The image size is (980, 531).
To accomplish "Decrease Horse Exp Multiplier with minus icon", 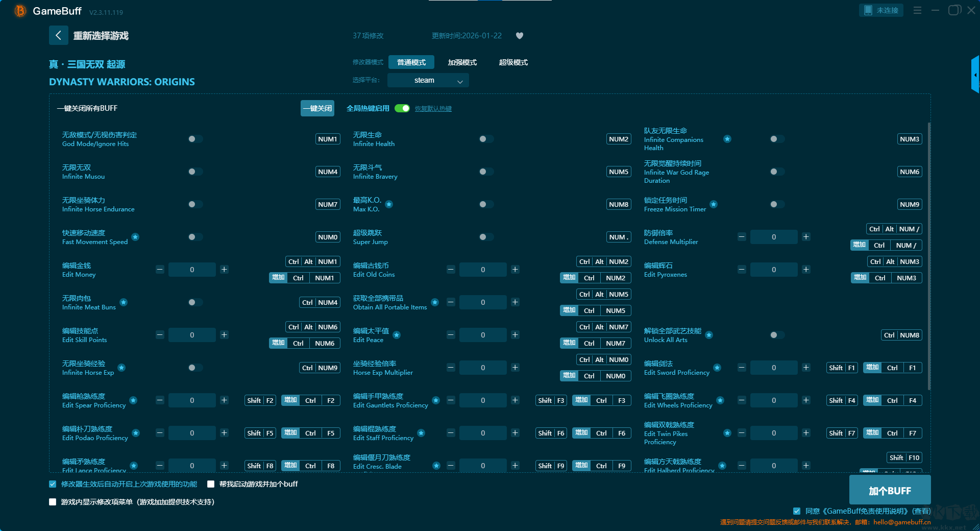I will 451,368.
